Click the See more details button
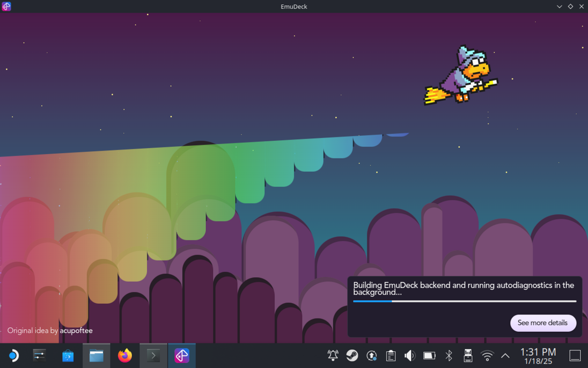588x368 pixels. [543, 323]
